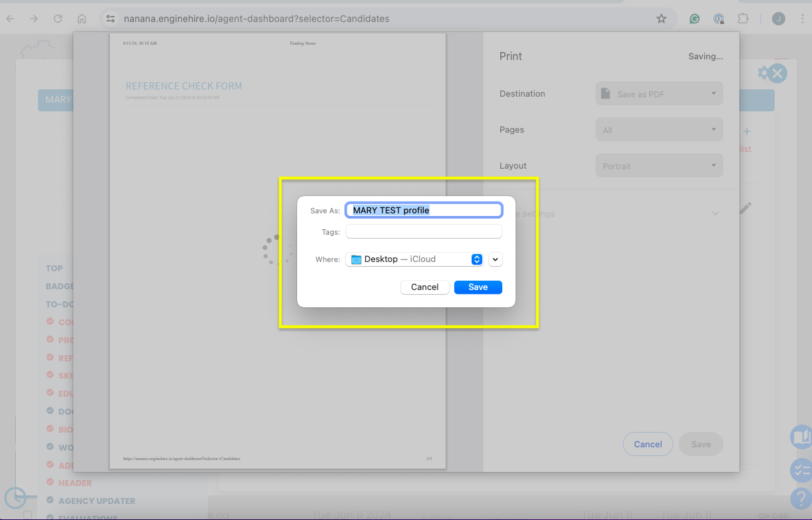This screenshot has width=812, height=520.
Task: Open the Destination dropdown showing Save as PDF
Action: click(x=659, y=94)
